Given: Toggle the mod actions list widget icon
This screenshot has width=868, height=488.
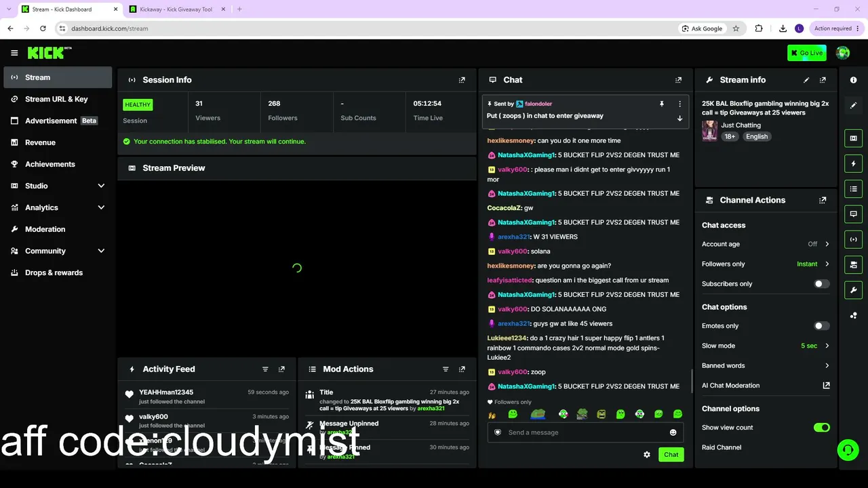Looking at the screenshot, I should click(853, 188).
